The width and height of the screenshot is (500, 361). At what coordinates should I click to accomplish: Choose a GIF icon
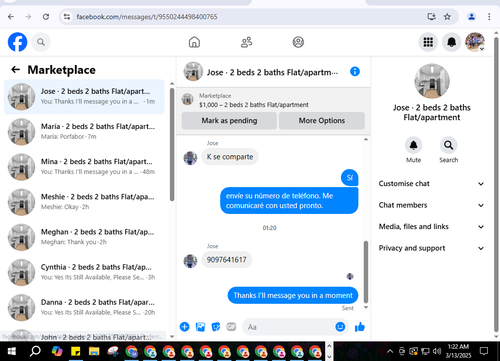(231, 327)
